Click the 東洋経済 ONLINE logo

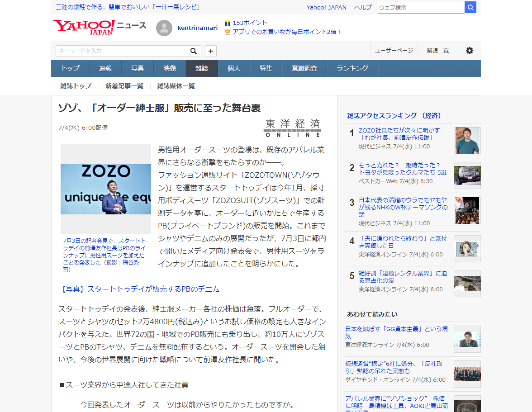click(292, 128)
